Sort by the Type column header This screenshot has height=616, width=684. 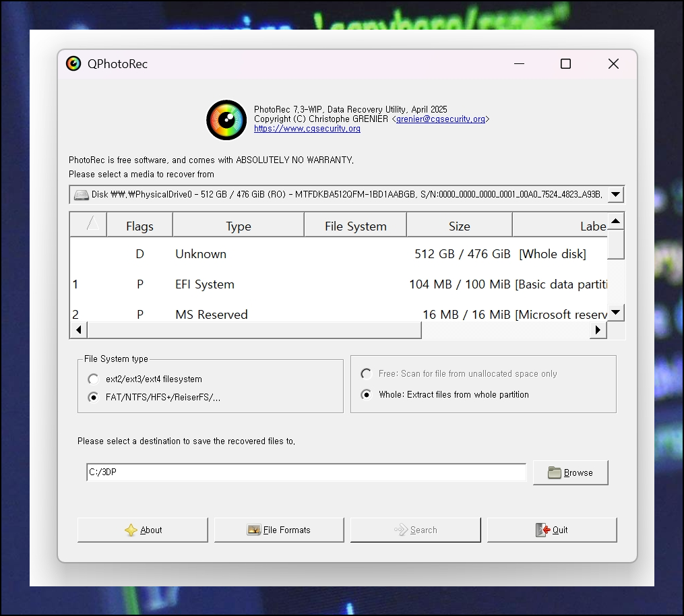click(x=239, y=226)
